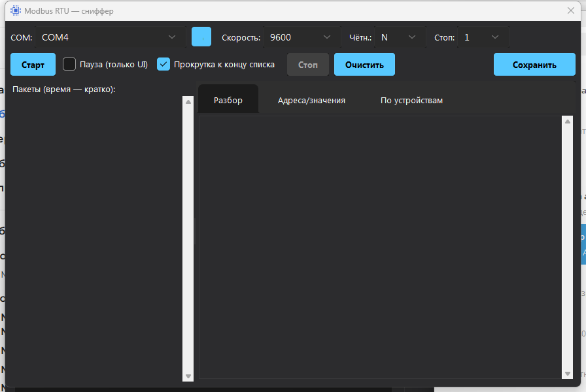
Task: Open the COM port dropdown
Action: [x=111, y=37]
